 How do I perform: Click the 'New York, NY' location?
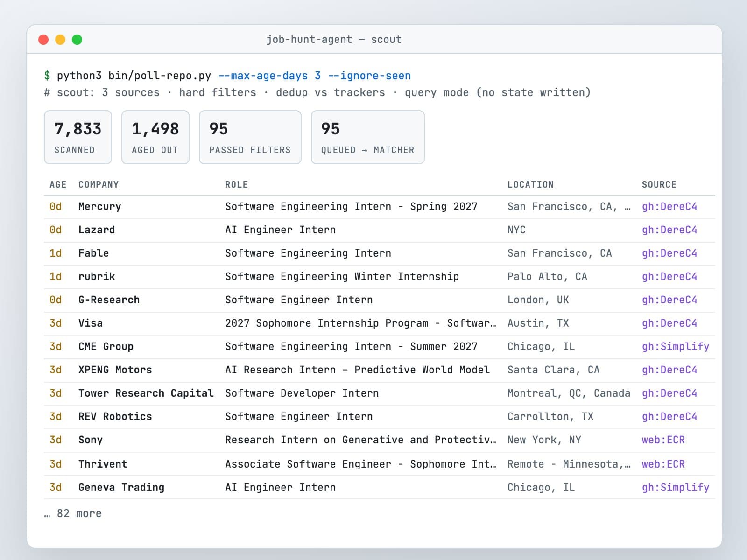544,440
